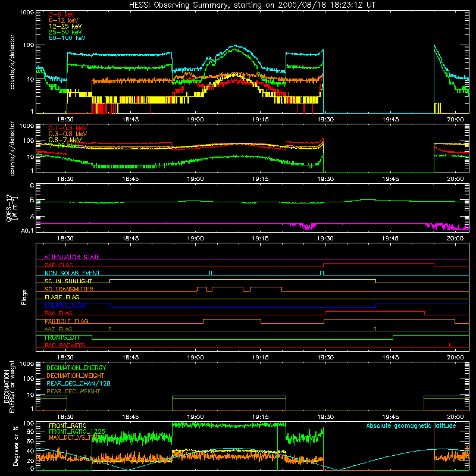Image resolution: width=476 pixels, height=476 pixels.
Task: Click the Degrees or % axis label
Action: (x=15, y=446)
